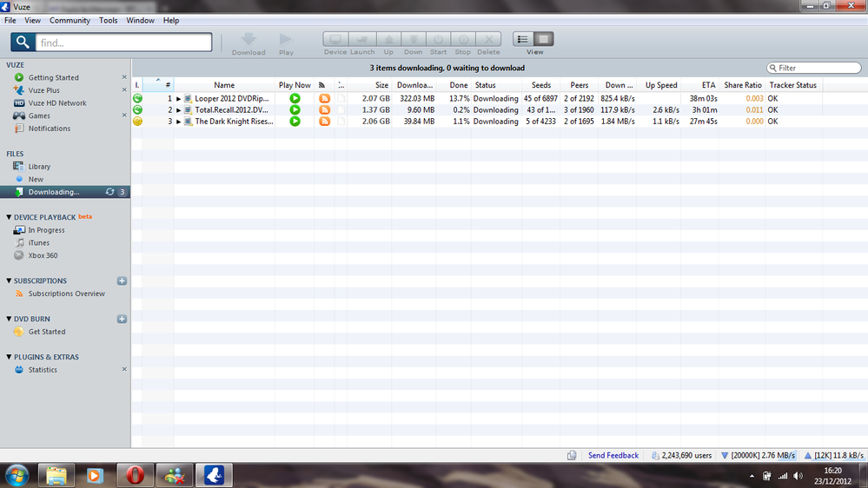Click the Launch toolbar button

point(362,39)
